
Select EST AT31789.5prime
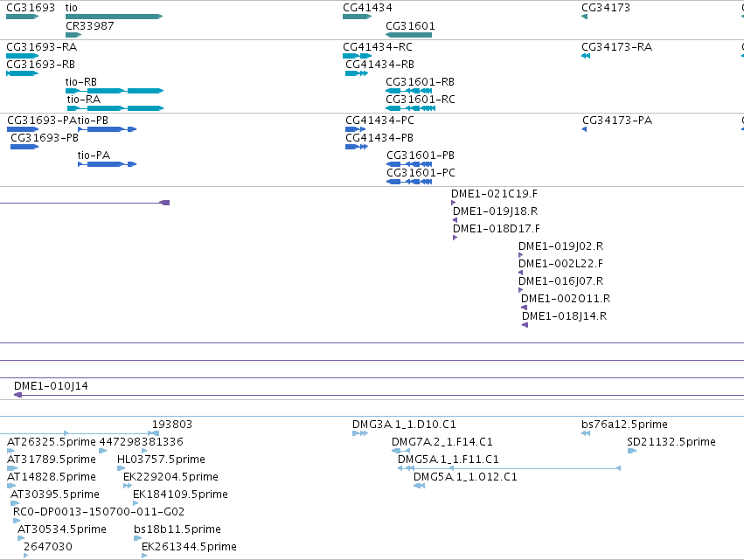(x=12, y=468)
